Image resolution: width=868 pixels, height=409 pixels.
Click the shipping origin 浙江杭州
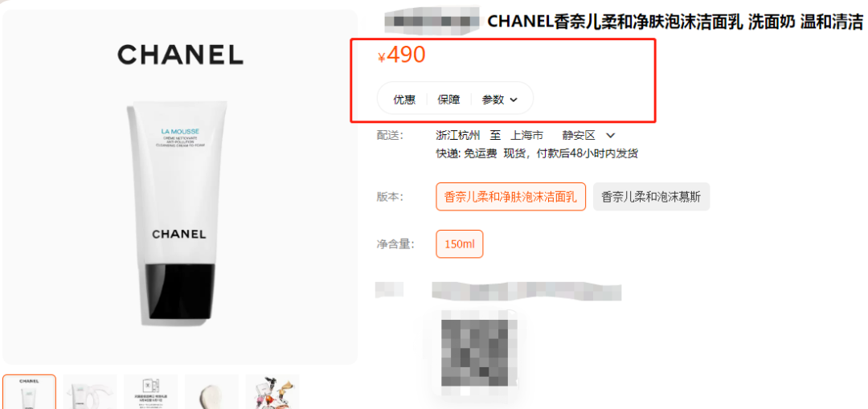[x=458, y=135]
